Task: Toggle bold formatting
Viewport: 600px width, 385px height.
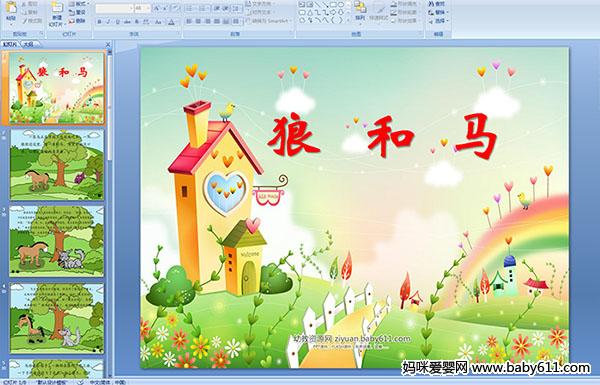Action: [x=99, y=22]
